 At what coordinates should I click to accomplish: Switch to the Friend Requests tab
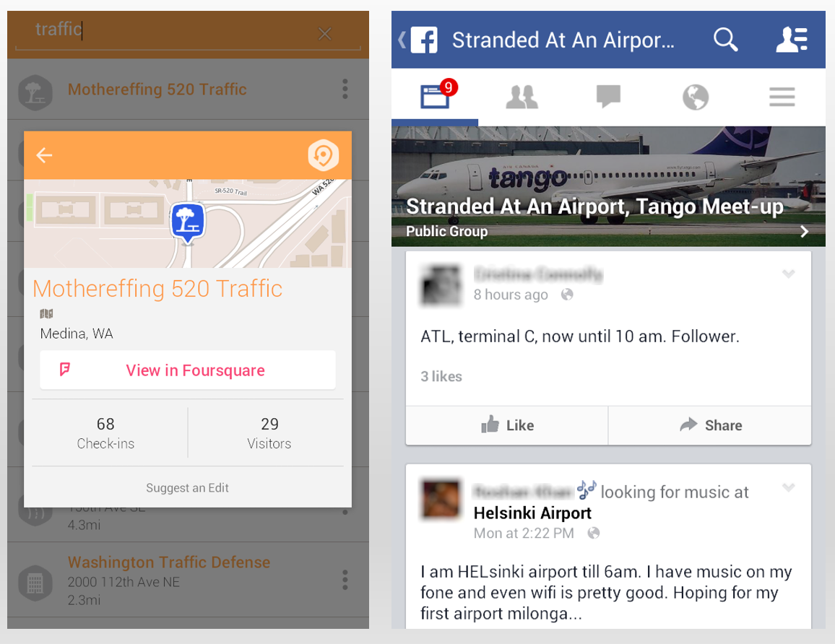522,97
